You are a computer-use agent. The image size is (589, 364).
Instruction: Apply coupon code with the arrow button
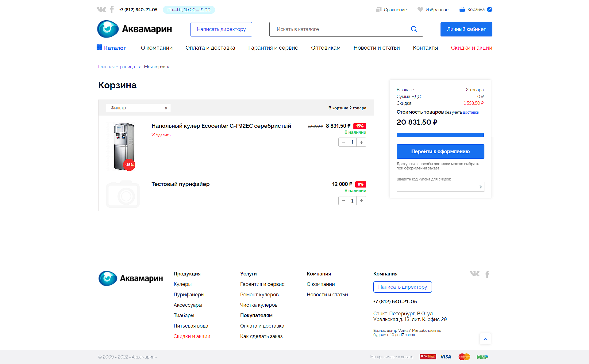point(480,187)
